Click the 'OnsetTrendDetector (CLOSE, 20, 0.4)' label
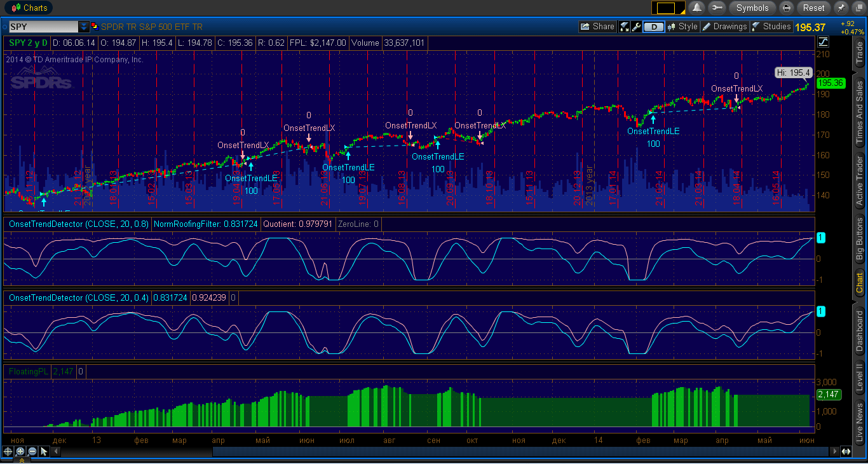The image size is (868, 464). coord(79,297)
